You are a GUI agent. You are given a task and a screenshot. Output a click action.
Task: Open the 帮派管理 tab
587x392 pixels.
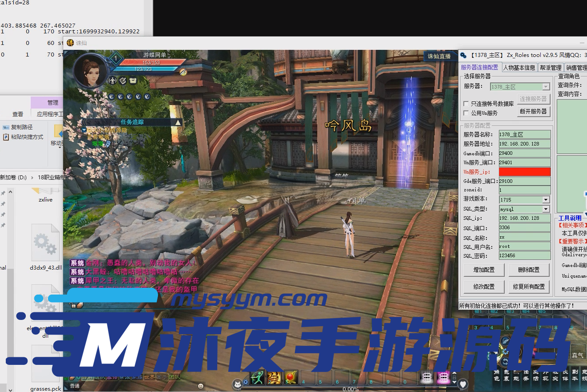pyautogui.click(x=551, y=68)
